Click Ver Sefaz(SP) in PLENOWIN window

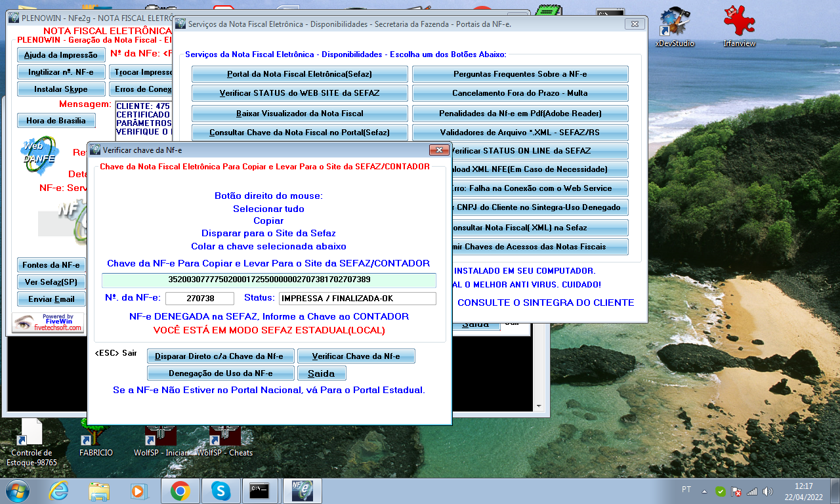[51, 282]
